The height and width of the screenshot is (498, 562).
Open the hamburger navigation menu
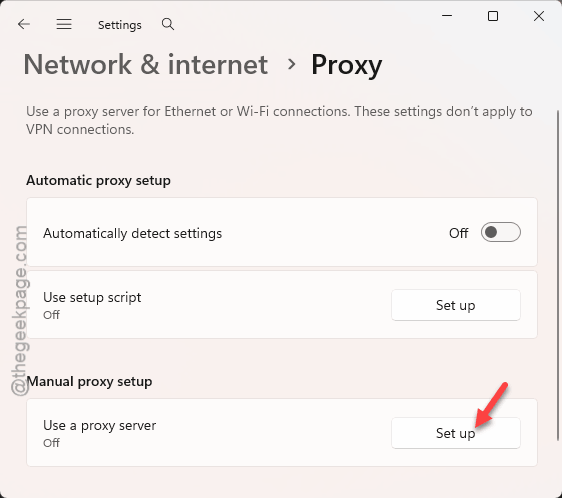click(x=64, y=24)
